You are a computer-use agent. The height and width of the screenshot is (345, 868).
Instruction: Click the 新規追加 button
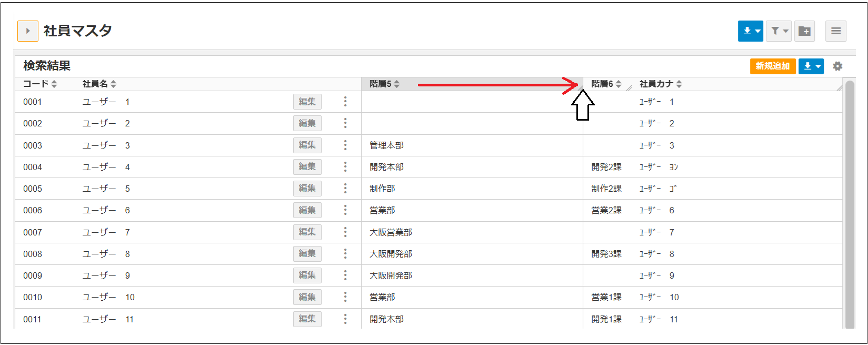[x=772, y=66]
